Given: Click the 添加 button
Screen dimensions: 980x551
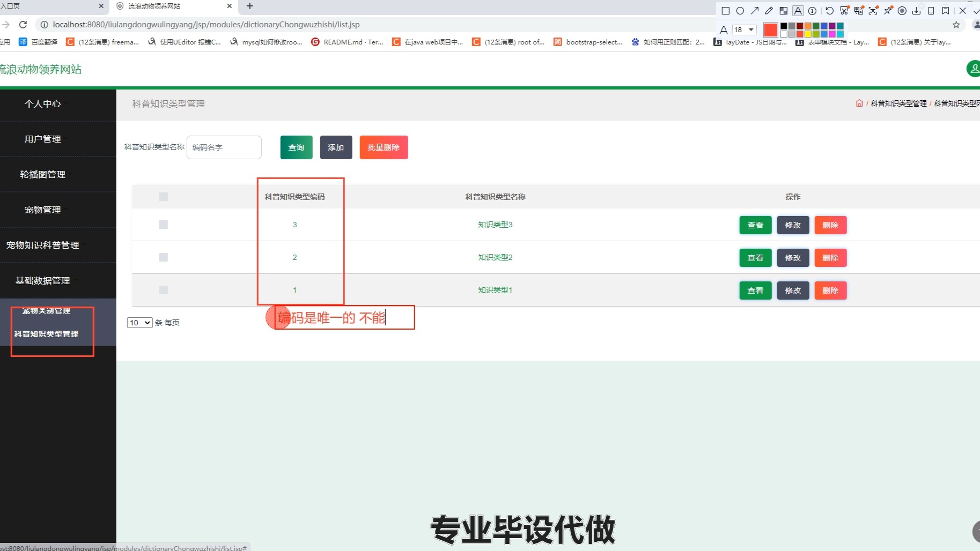Looking at the screenshot, I should click(x=336, y=147).
